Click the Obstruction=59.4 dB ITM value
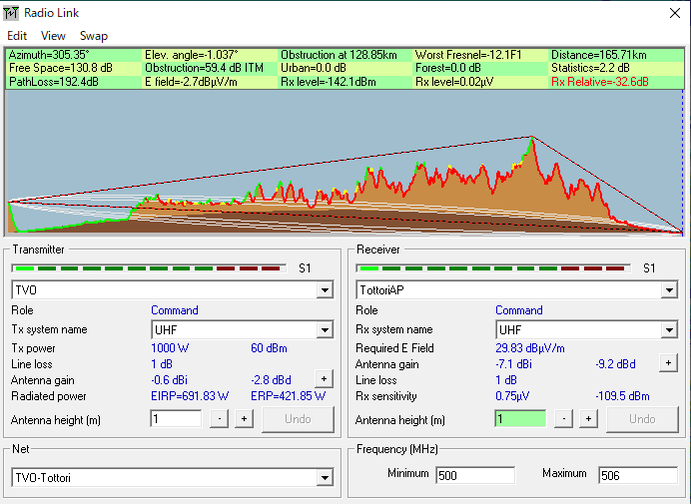The height and width of the screenshot is (504, 691). (x=204, y=68)
